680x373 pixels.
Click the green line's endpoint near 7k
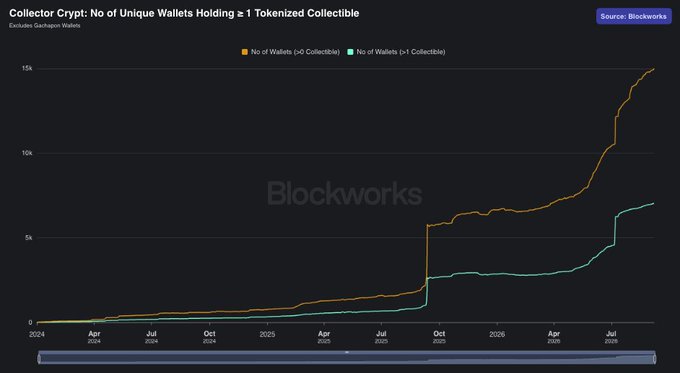click(654, 203)
